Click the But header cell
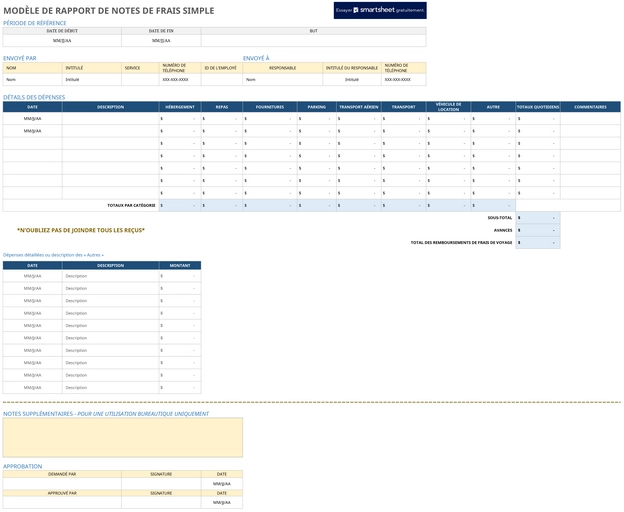This screenshot has width=624, height=512. (x=314, y=31)
